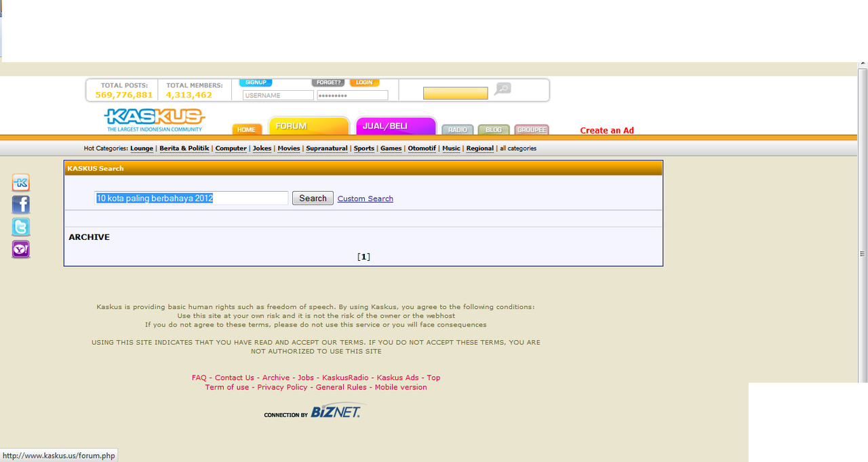Viewport: 868px width, 462px height.
Task: Open Berita & Politik category
Action: tap(184, 148)
